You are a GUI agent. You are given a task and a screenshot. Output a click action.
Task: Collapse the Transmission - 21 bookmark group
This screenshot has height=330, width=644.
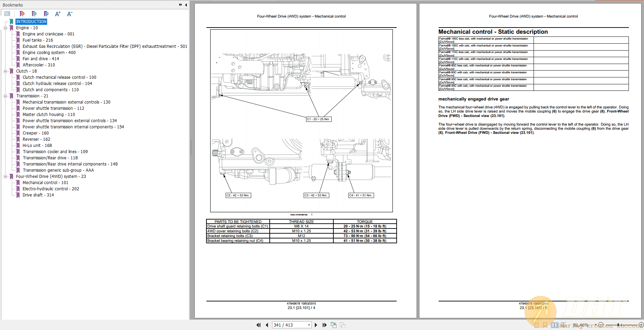tap(5, 96)
